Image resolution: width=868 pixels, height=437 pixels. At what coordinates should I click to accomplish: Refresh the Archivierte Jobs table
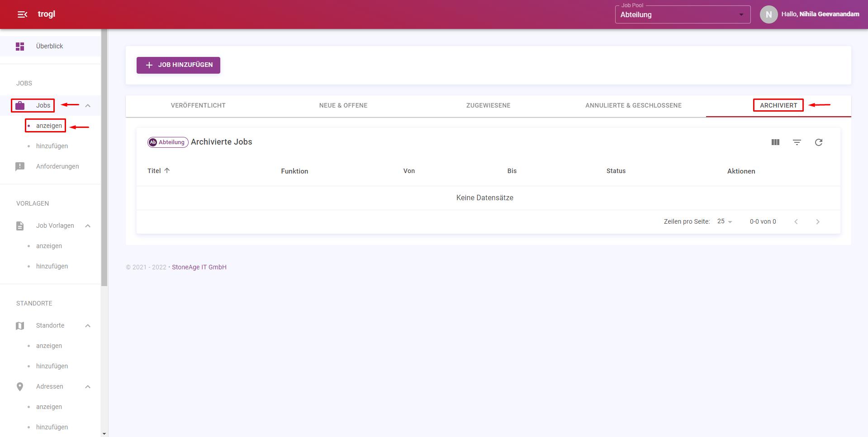coord(819,142)
